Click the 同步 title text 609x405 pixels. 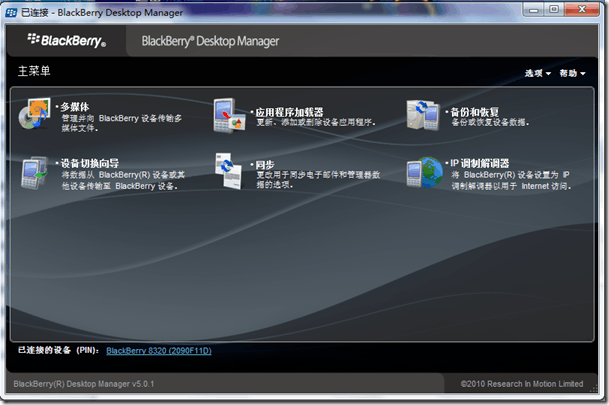click(x=265, y=165)
